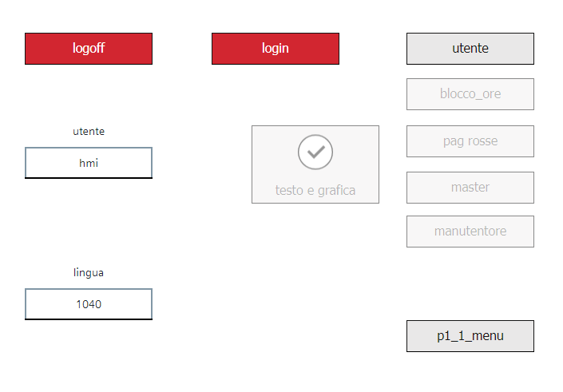Focus the username box containing hmi
563x392 pixels.
click(89, 163)
